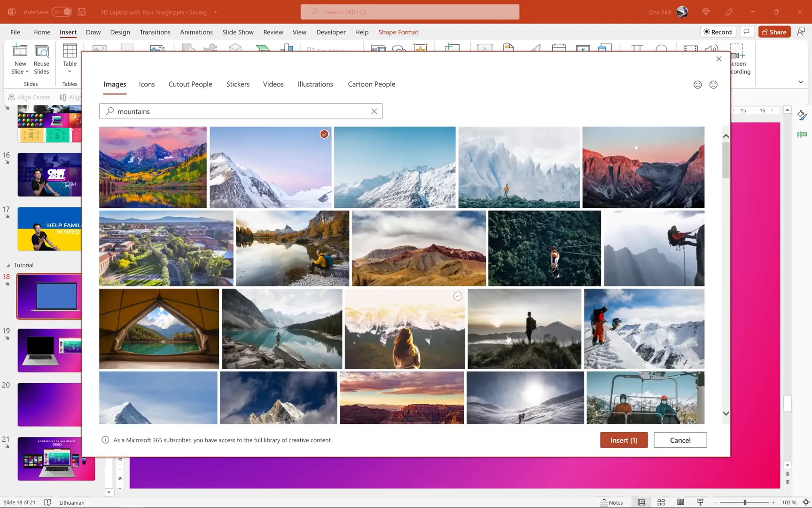Viewport: 812px width, 508px height.
Task: Switch to the Illustrations tab
Action: [x=315, y=84]
